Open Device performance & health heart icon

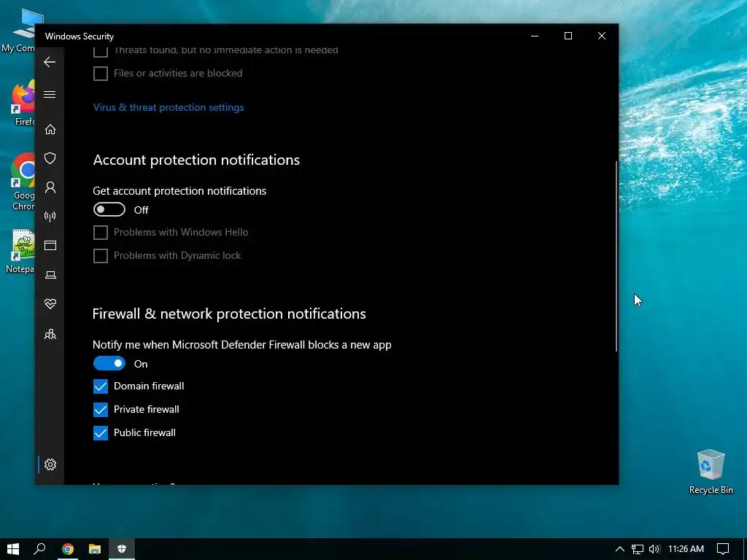tap(50, 304)
